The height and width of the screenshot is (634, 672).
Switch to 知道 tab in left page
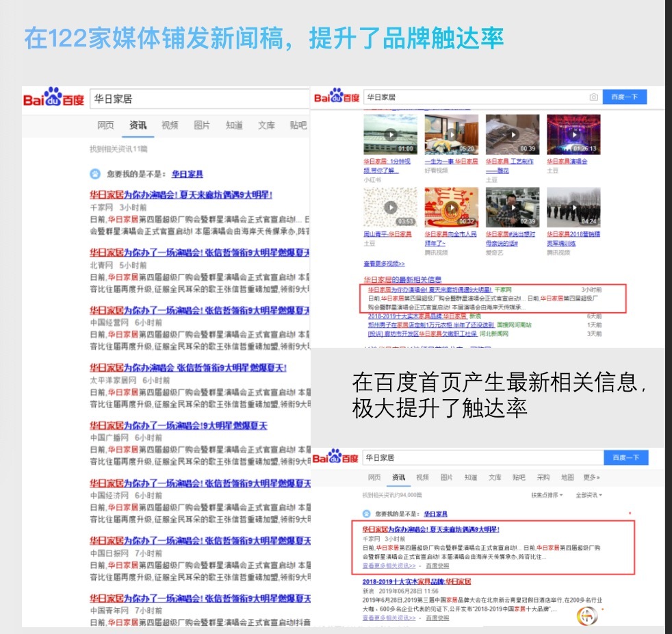click(234, 125)
